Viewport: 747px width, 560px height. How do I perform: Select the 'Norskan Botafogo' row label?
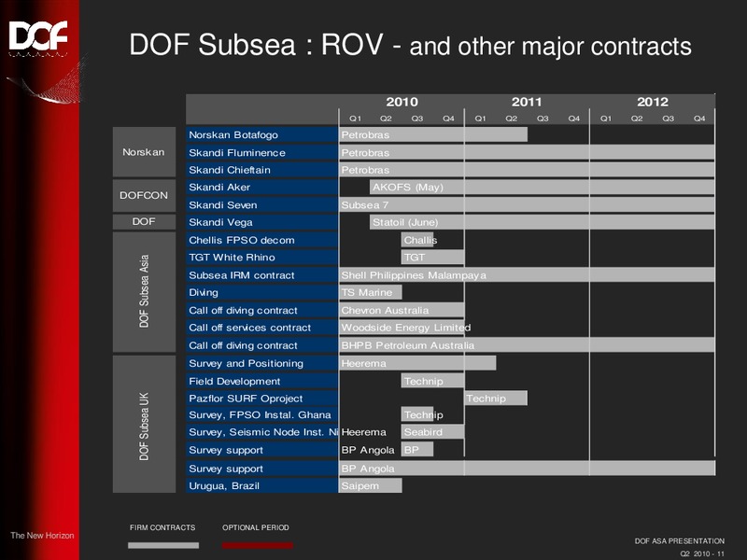click(x=261, y=134)
